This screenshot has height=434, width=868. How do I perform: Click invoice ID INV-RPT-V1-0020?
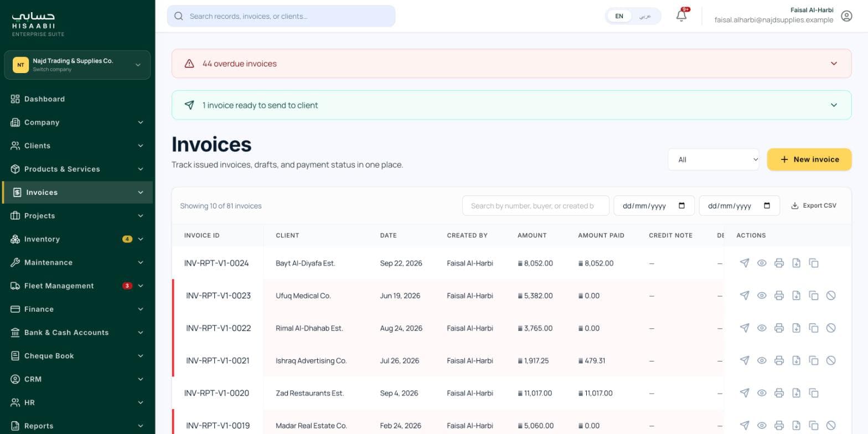216,393
